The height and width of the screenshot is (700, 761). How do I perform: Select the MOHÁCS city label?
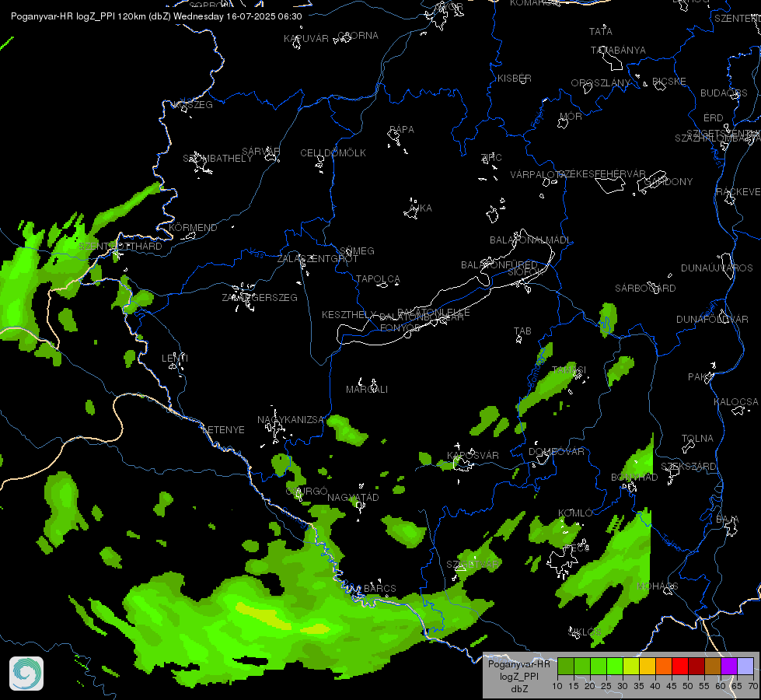(658, 586)
